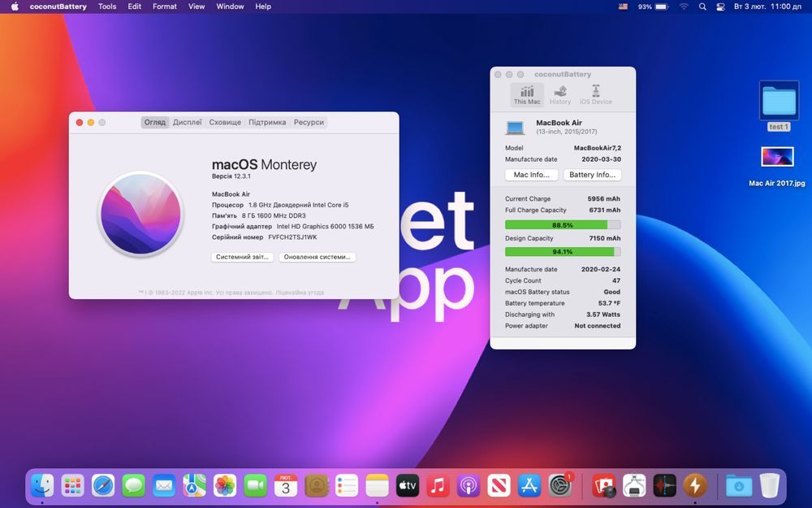Open the Format menu
The width and height of the screenshot is (812, 508).
(x=165, y=7)
